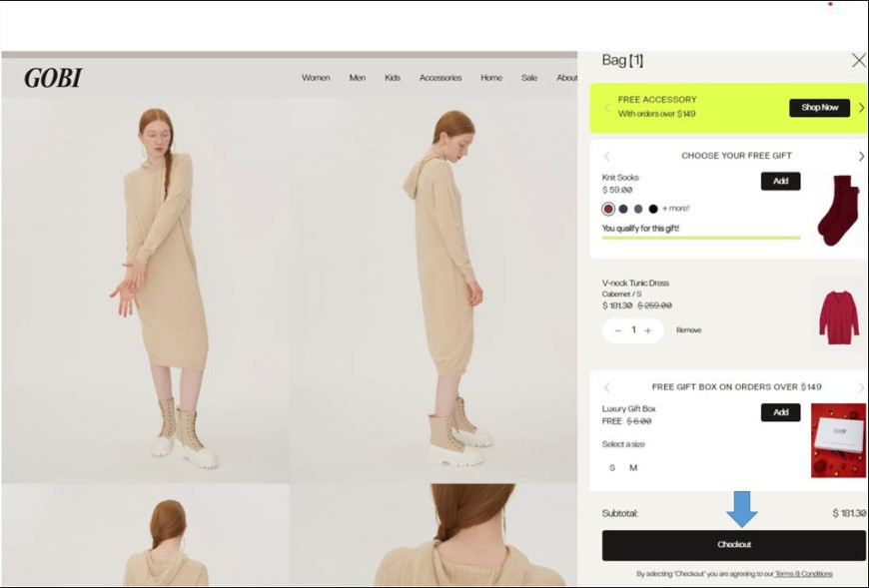Image resolution: width=869 pixels, height=588 pixels.
Task: Open V-neck Tunic Dress thumbnail
Action: pos(838,314)
